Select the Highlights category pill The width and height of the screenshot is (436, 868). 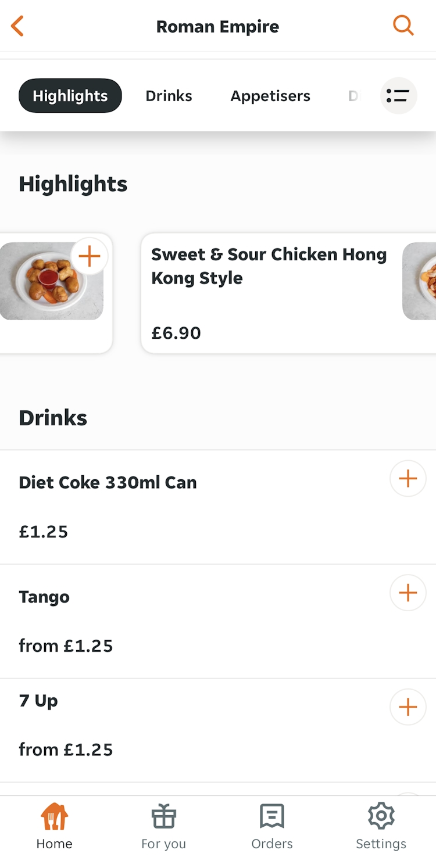point(70,96)
